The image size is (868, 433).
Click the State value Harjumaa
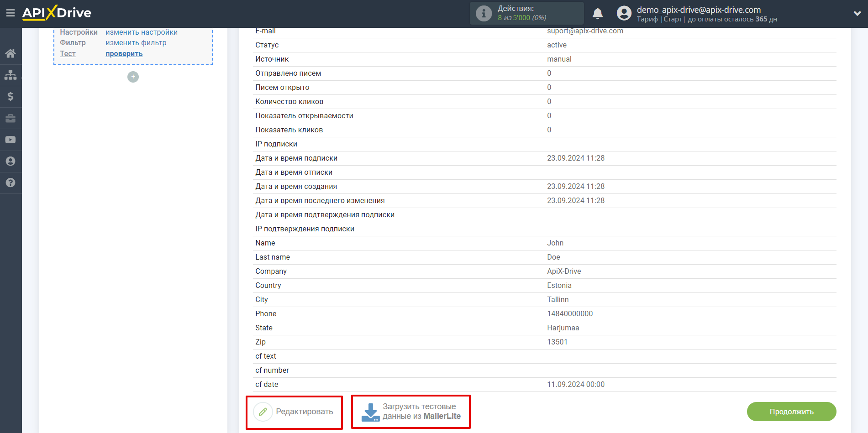(563, 328)
